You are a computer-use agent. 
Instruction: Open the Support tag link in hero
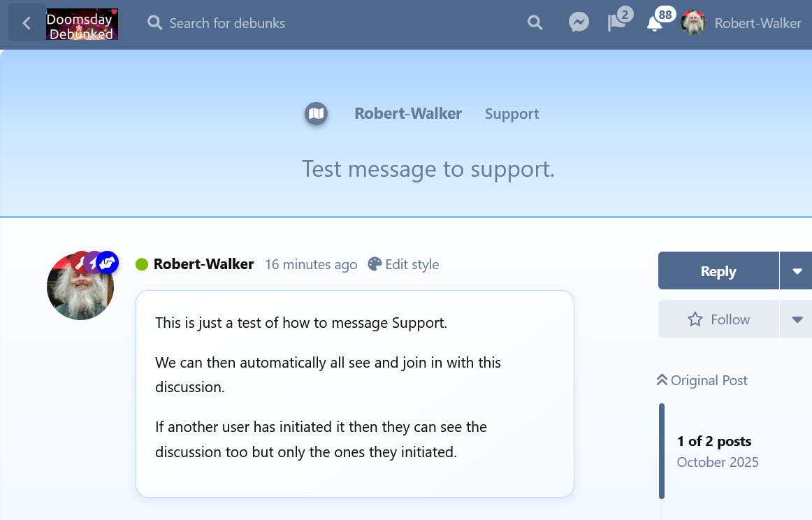512,114
